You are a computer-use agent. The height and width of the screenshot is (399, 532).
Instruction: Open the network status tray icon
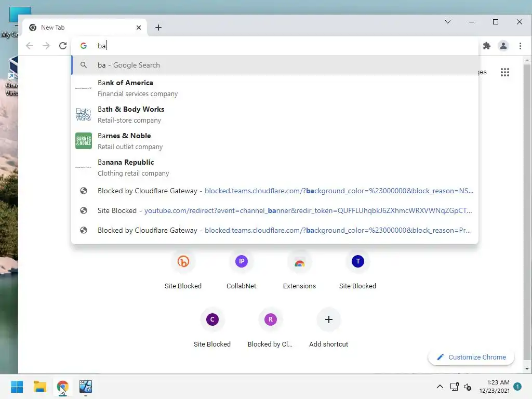454,387
